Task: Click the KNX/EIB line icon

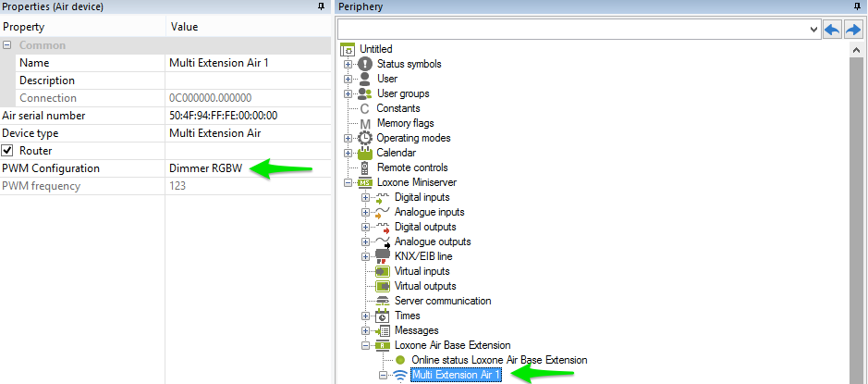Action: click(x=383, y=256)
